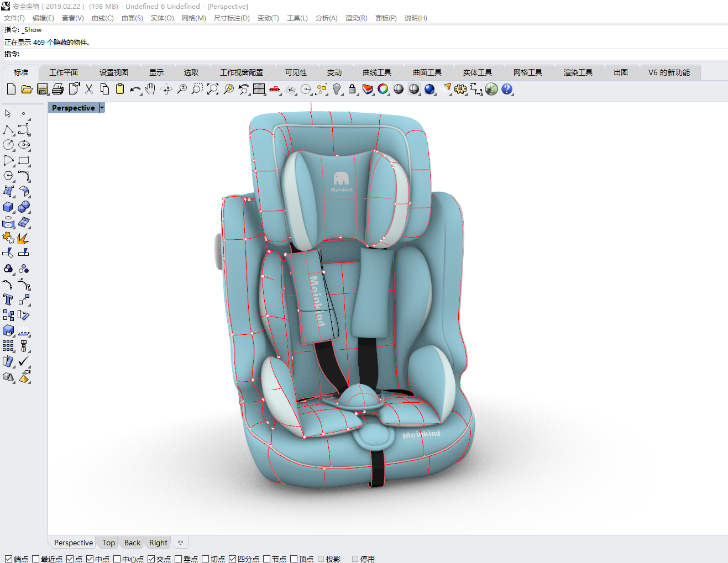Image resolution: width=728 pixels, height=563 pixels.
Task: Click the color wheel properties icon
Action: [x=383, y=89]
